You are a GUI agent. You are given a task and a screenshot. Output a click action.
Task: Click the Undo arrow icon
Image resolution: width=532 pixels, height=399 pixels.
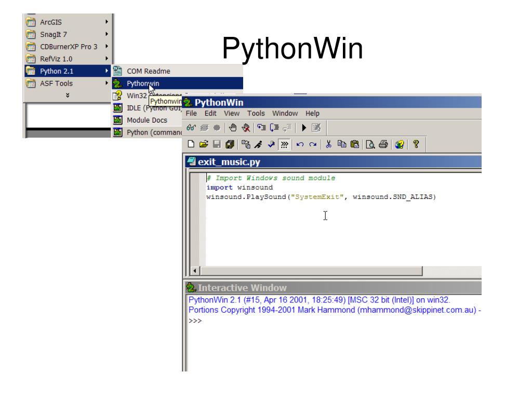pos(300,144)
